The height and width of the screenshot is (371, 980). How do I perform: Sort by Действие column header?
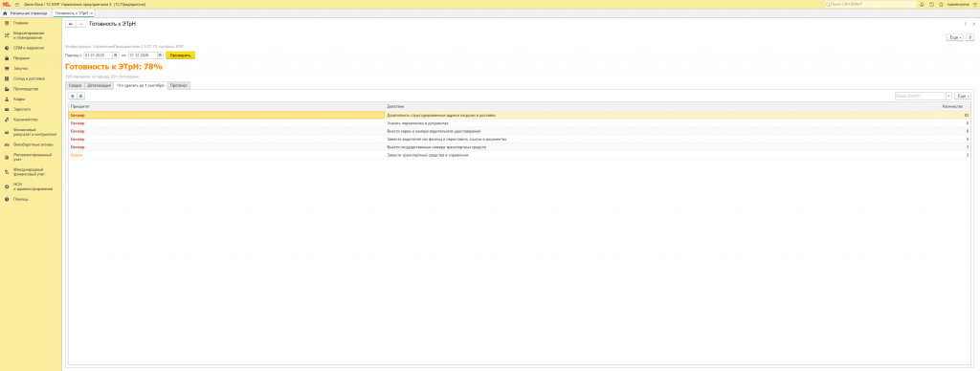pyautogui.click(x=662, y=107)
